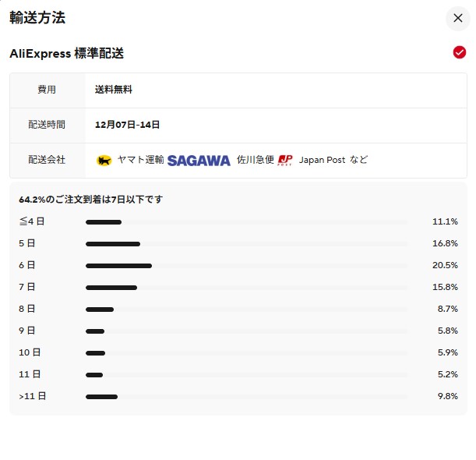This screenshot has width=476, height=460.
Task: Select AliExpress 標準配送 red checkmark
Action: point(459,53)
